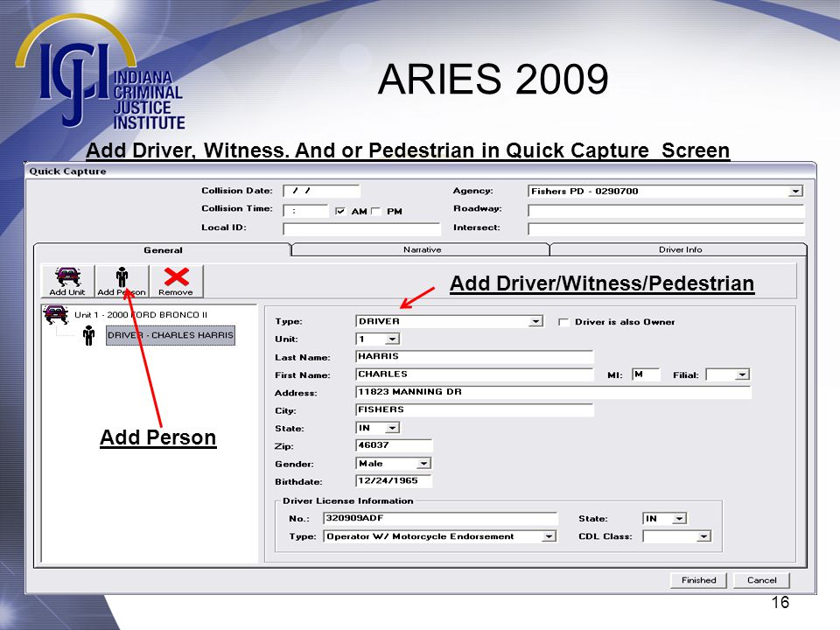Switch to the Narrative tab
This screenshot has height=630, width=840.
point(422,250)
